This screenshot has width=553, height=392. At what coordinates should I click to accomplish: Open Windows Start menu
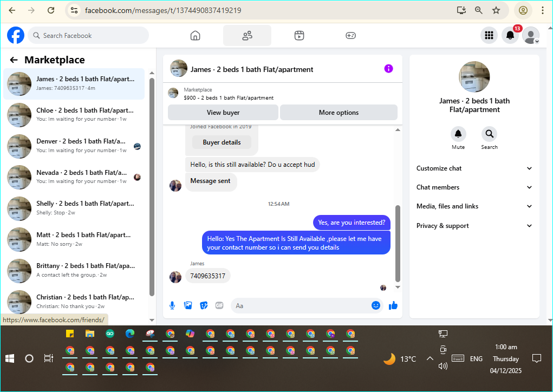pyautogui.click(x=10, y=358)
